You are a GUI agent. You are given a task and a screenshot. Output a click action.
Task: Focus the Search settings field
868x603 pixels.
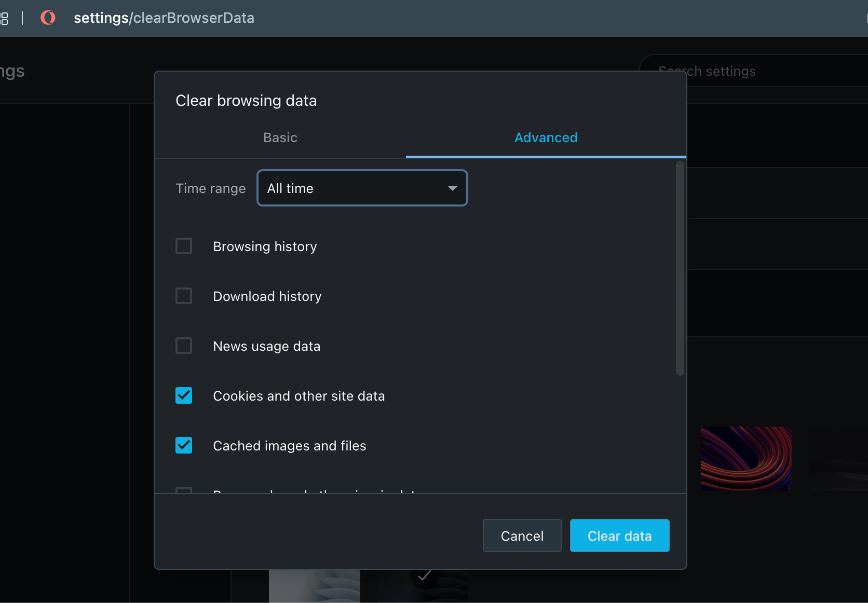point(753,71)
